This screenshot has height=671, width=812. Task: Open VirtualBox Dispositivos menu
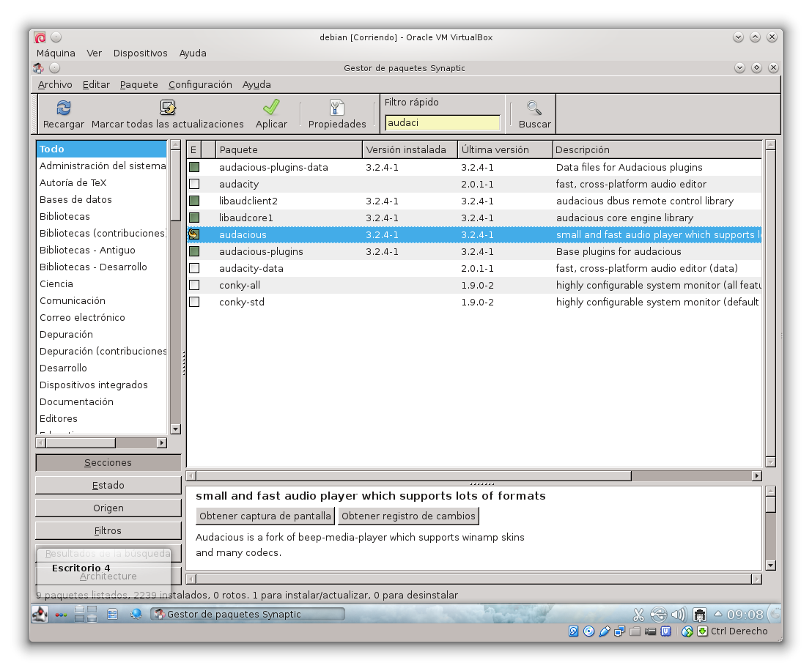coord(140,53)
